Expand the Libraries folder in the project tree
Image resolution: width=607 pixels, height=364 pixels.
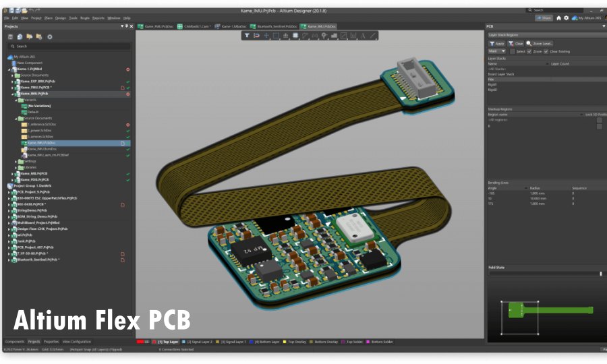(16, 168)
